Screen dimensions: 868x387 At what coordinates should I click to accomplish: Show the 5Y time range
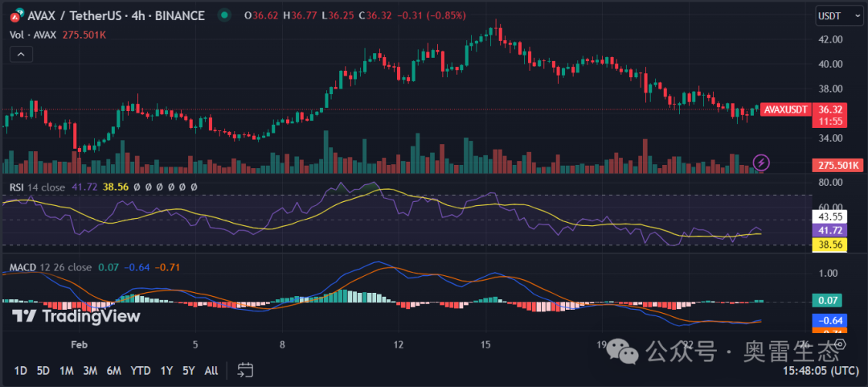coord(188,371)
